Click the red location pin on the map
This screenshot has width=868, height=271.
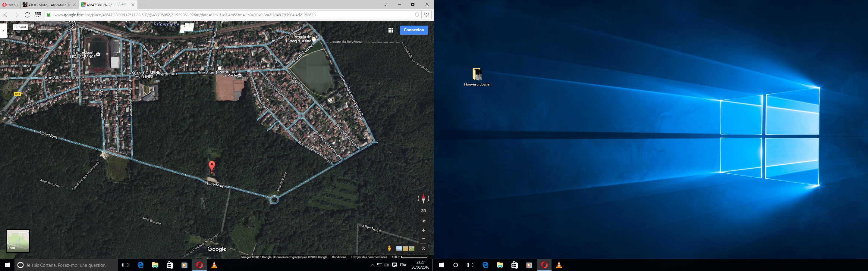tap(212, 167)
